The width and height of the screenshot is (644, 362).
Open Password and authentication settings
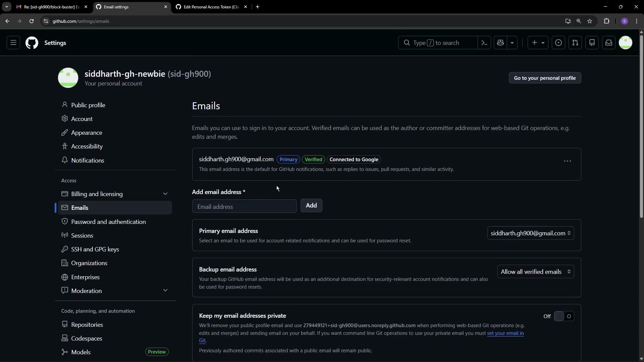point(115,222)
